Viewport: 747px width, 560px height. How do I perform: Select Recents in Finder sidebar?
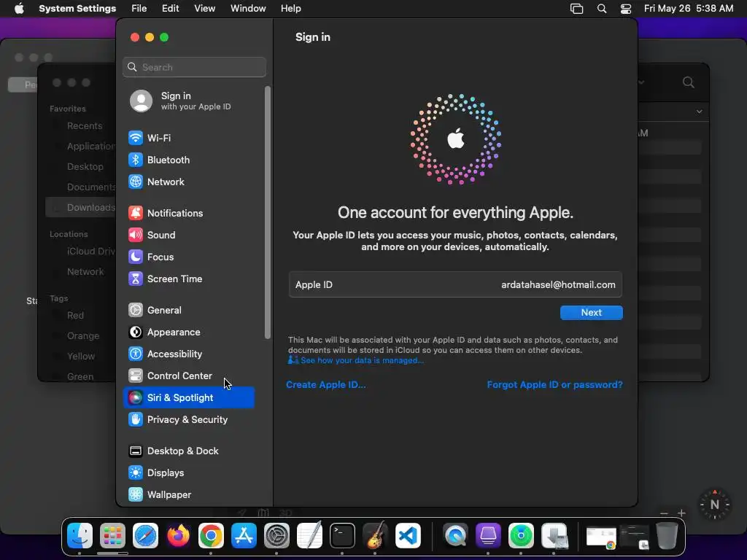click(x=85, y=125)
